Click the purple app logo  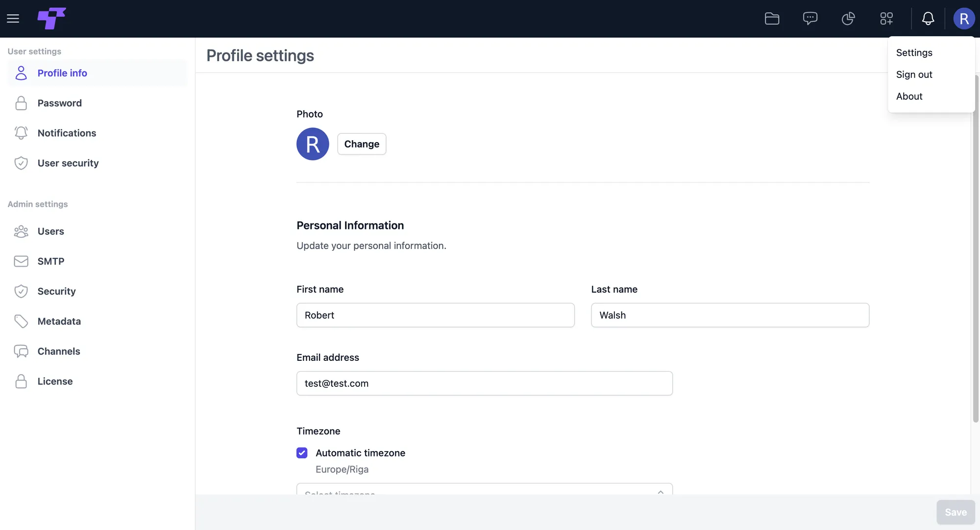[51, 19]
